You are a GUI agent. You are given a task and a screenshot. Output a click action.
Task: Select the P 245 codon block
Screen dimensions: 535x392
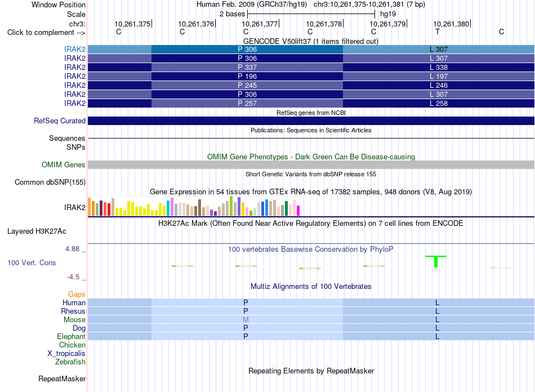pos(247,85)
